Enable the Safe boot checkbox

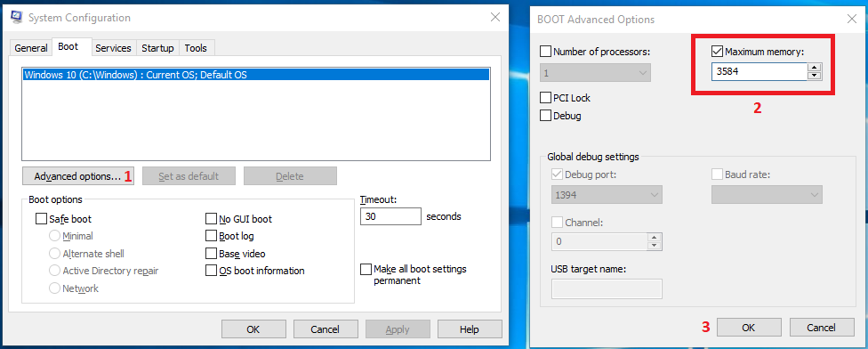[41, 219]
